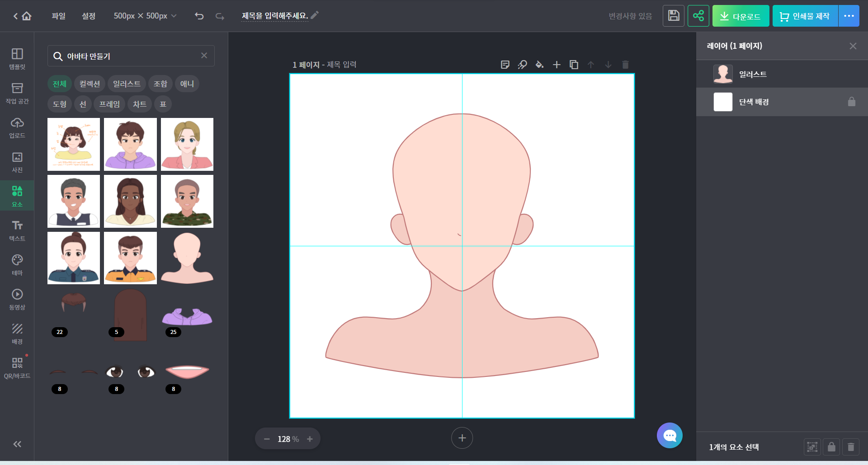Select the 조합 filter tab
868x465 pixels.
pyautogui.click(x=160, y=84)
